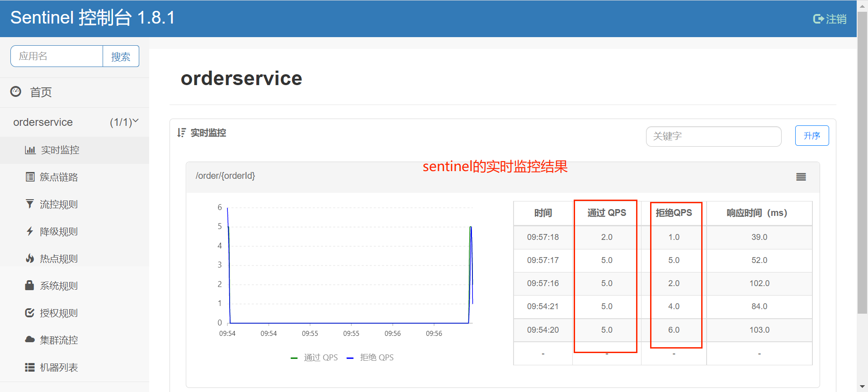
Task: Click the flame icon for 热点规则
Action: tap(30, 258)
